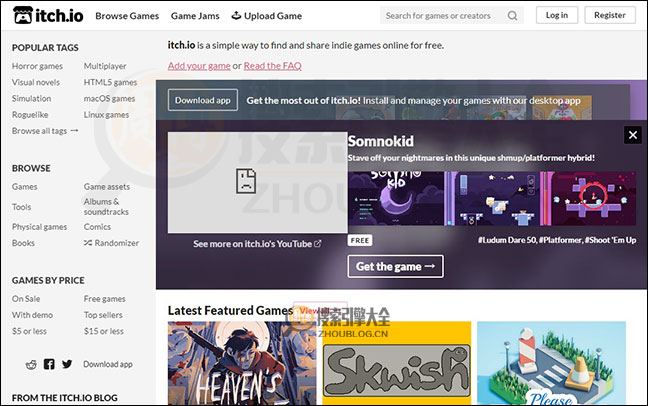Open the Simulation tag
This screenshot has height=406, width=648.
[x=31, y=98]
